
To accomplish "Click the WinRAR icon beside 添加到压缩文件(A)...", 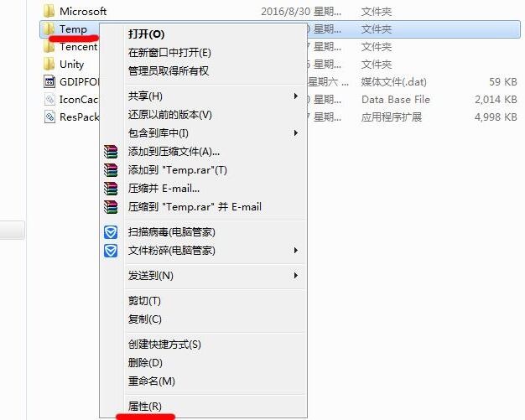I will pyautogui.click(x=111, y=152).
